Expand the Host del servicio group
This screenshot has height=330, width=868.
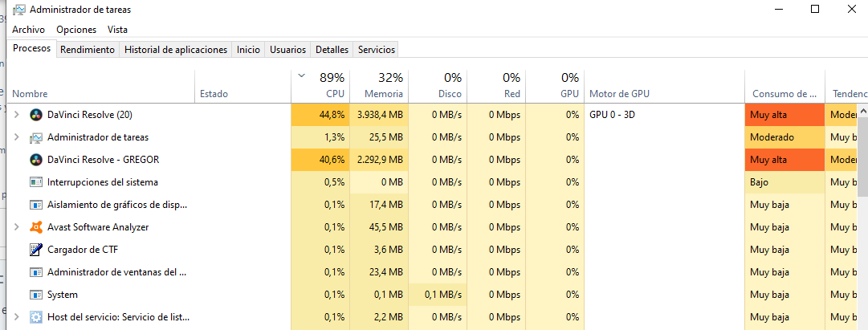[16, 317]
